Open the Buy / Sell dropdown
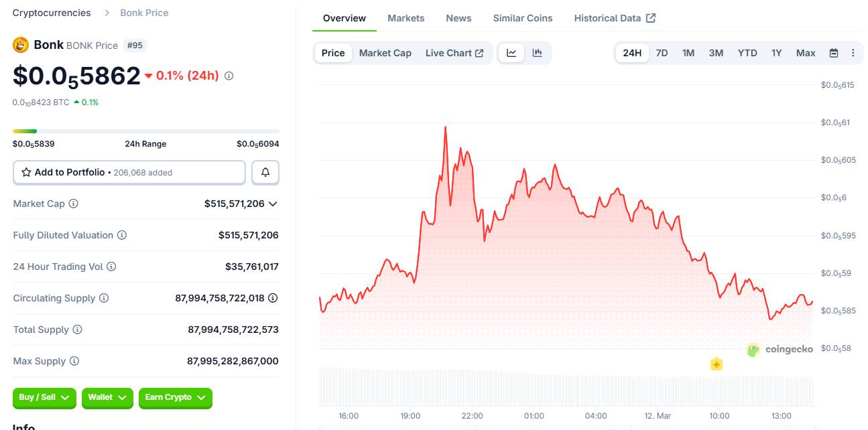The width and height of the screenshot is (868, 430). point(44,398)
